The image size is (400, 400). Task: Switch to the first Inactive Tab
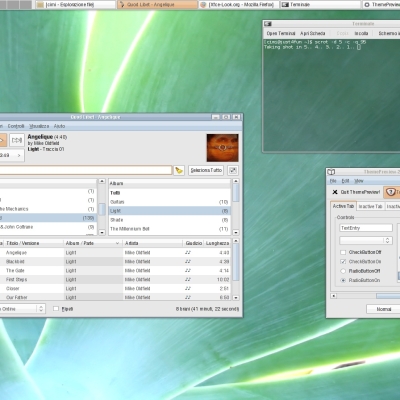pos(370,207)
